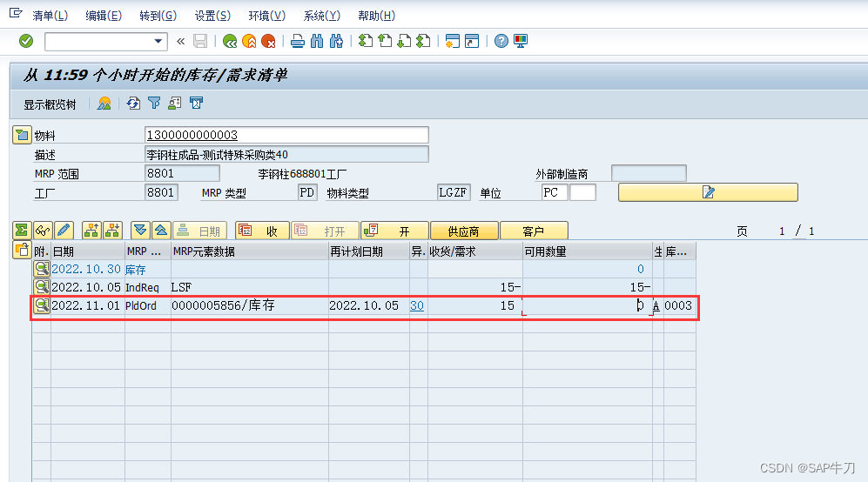Click Customize Local Layout monitor icon
Image resolution: width=868 pixels, height=482 pixels.
521,41
